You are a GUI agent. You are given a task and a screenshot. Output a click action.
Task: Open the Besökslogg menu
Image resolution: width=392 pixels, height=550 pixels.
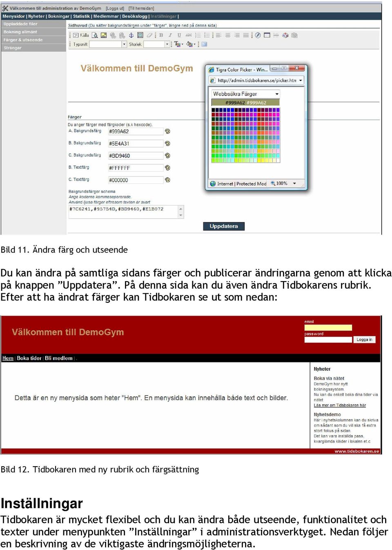tap(135, 16)
